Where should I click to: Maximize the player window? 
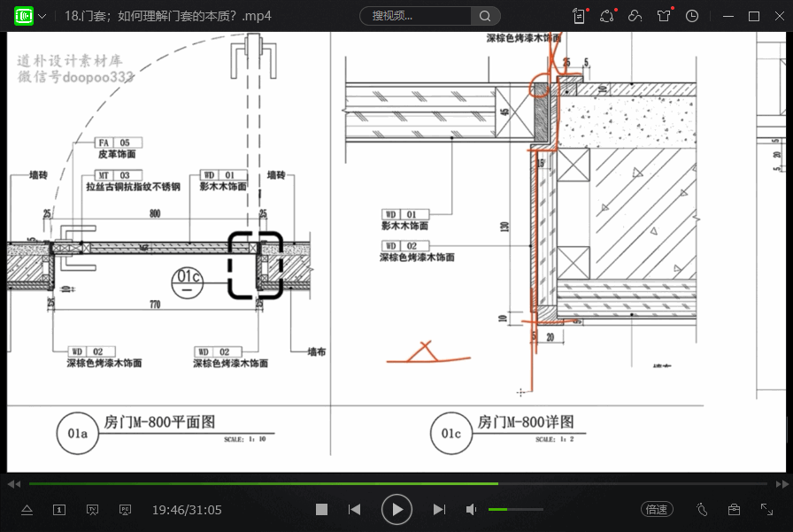(753, 16)
